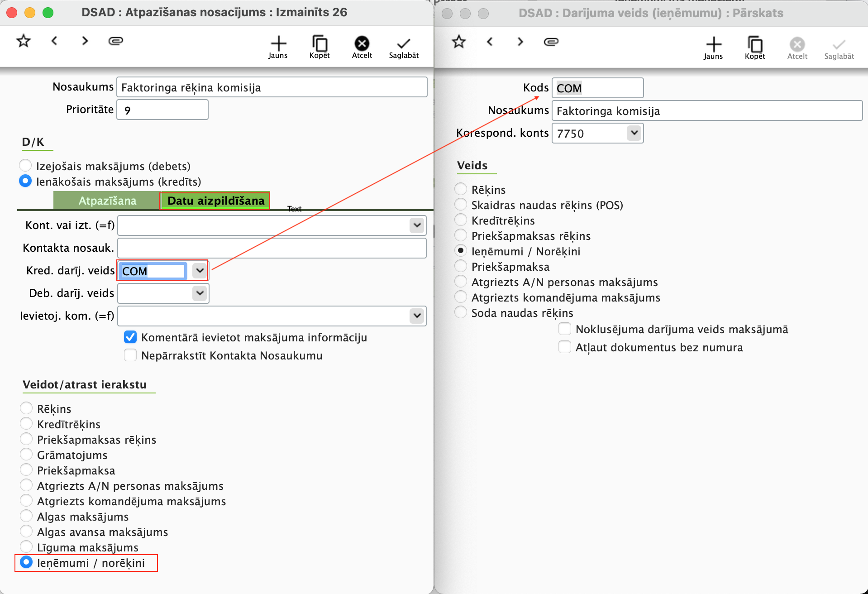868x594 pixels.
Task: Enable Nepārrakstīt Kontakta Nosaukumu checkbox
Action: (x=130, y=355)
